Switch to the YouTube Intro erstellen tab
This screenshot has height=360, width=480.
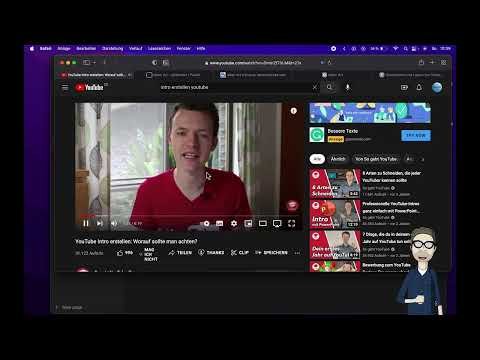pyautogui.click(x=96, y=75)
